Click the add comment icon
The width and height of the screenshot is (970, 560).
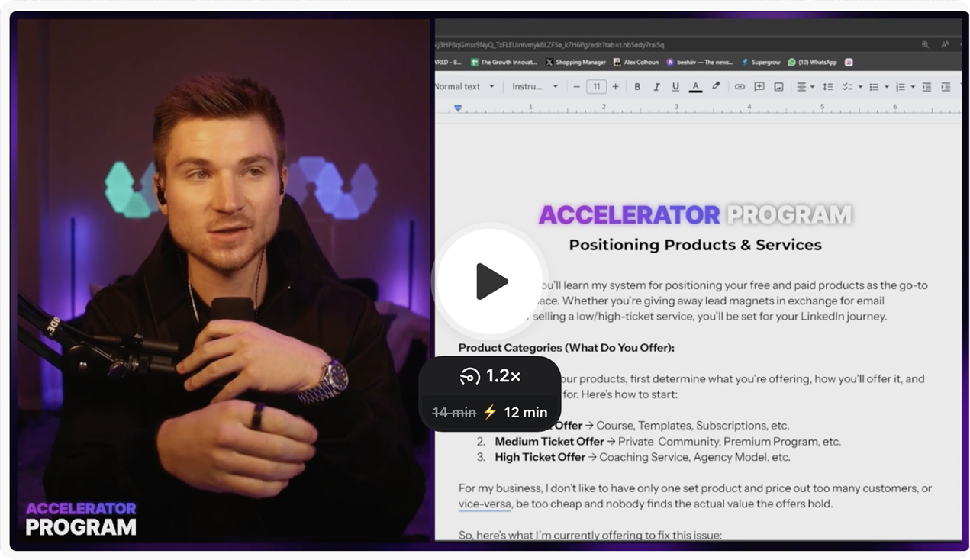point(759,87)
